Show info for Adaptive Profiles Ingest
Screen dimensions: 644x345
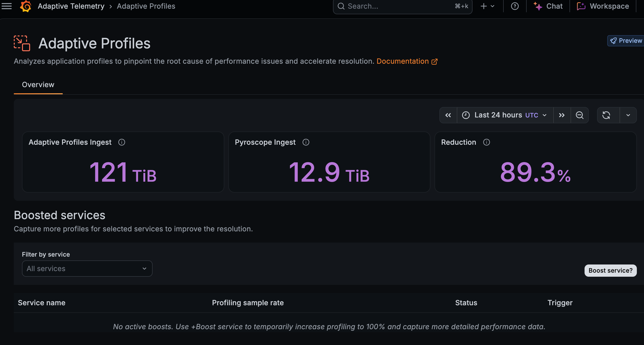coord(122,142)
